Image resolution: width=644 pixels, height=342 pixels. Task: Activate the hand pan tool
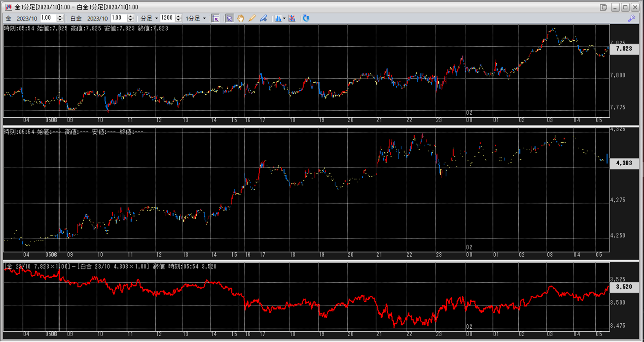tap(241, 18)
